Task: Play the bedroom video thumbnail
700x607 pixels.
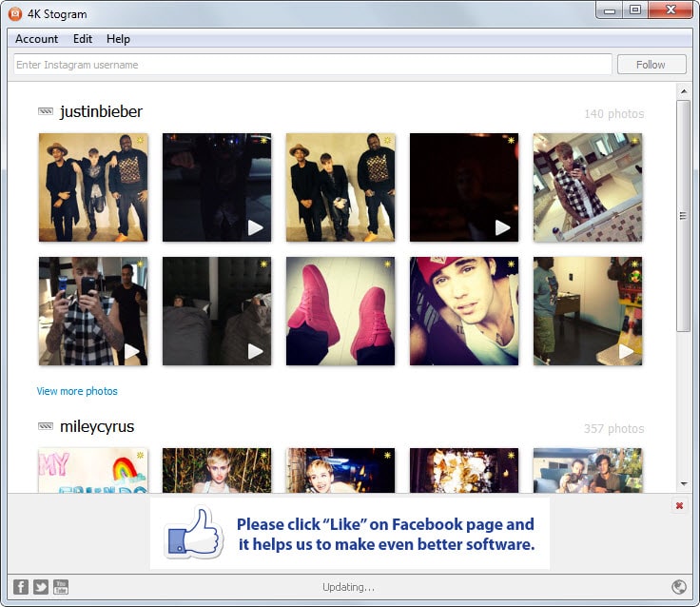Action: tap(217, 311)
